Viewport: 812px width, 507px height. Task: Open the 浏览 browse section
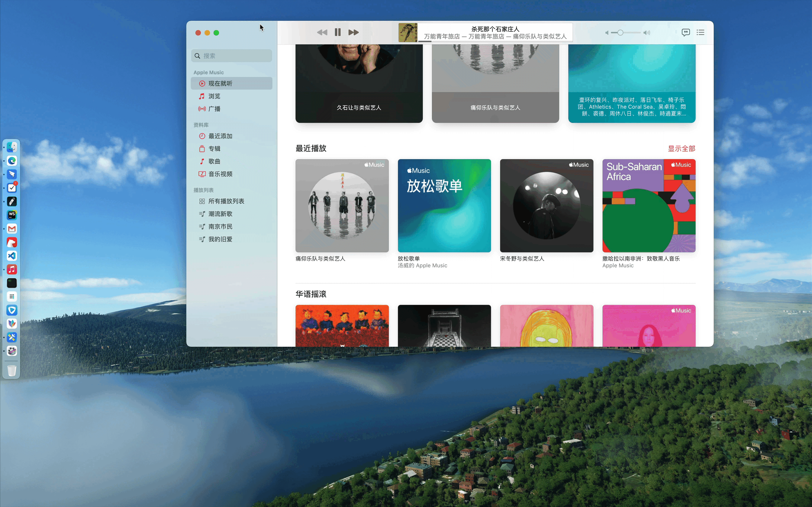(214, 96)
